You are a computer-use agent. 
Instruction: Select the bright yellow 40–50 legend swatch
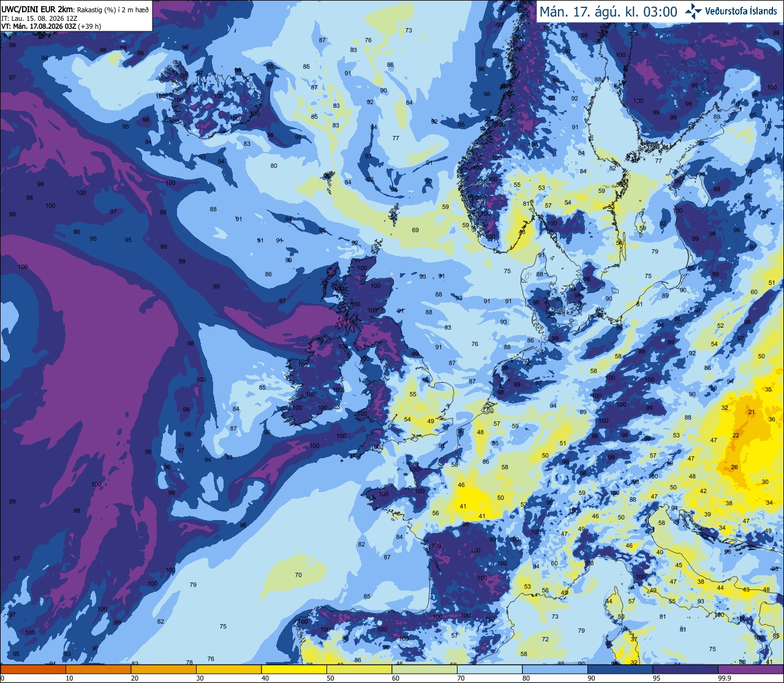click(x=294, y=670)
